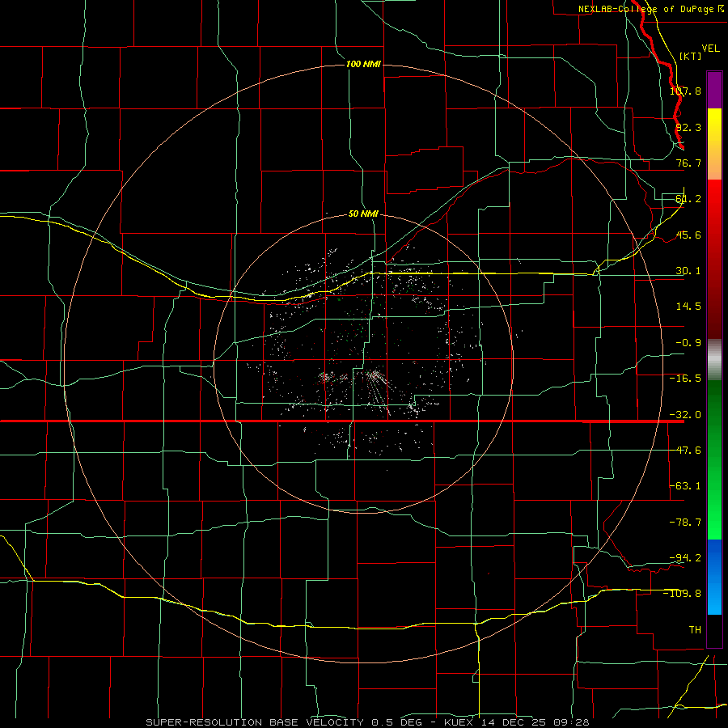Image resolution: width=728 pixels, height=728 pixels.
Task: Click the 100 NMI range ring label
Action: 363,64
